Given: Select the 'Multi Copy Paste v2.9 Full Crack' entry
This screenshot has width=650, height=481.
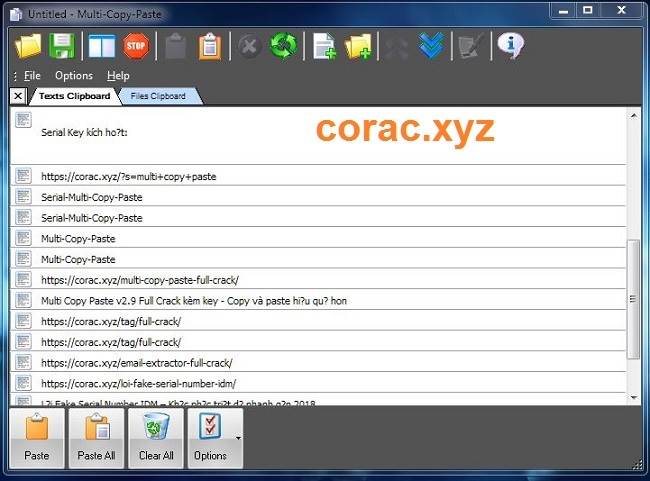Looking at the screenshot, I should [x=318, y=300].
